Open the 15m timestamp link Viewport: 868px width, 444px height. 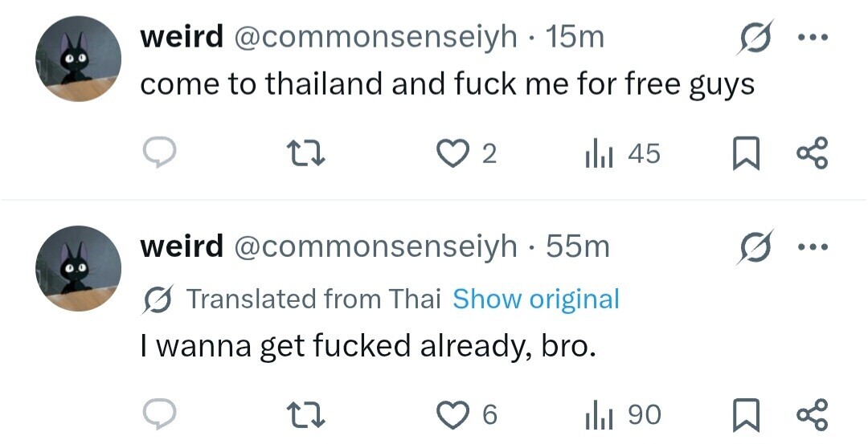coord(574,38)
